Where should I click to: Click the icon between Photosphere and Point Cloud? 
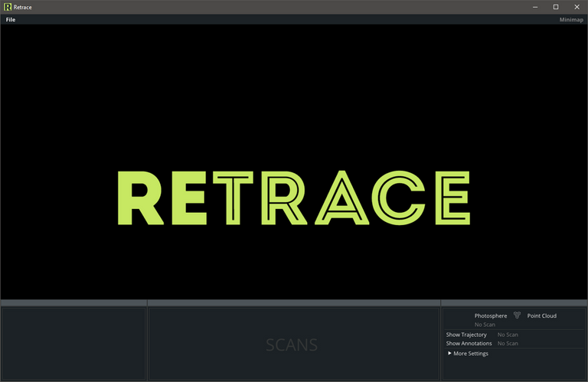pyautogui.click(x=517, y=315)
